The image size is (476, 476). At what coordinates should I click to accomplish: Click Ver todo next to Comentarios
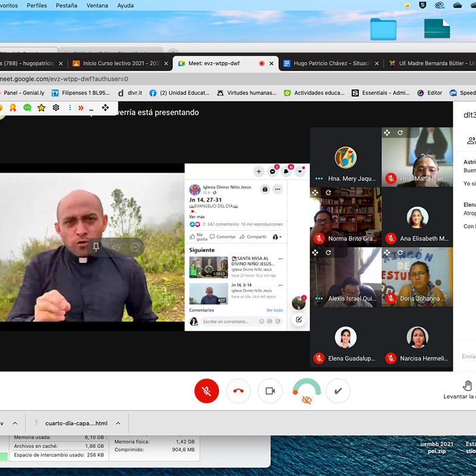(274, 310)
